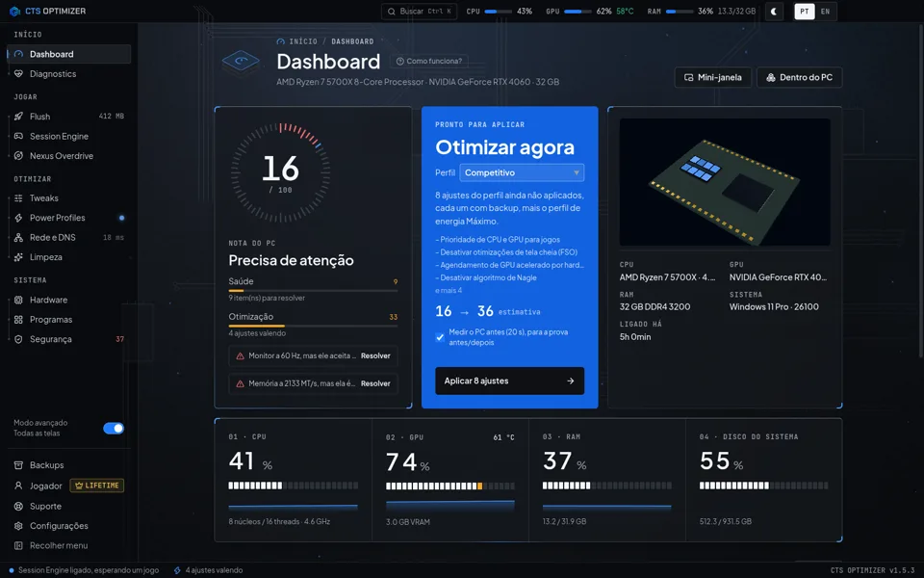Click the 3D CPU chip preview
The width and height of the screenshot is (924, 578).
(725, 182)
